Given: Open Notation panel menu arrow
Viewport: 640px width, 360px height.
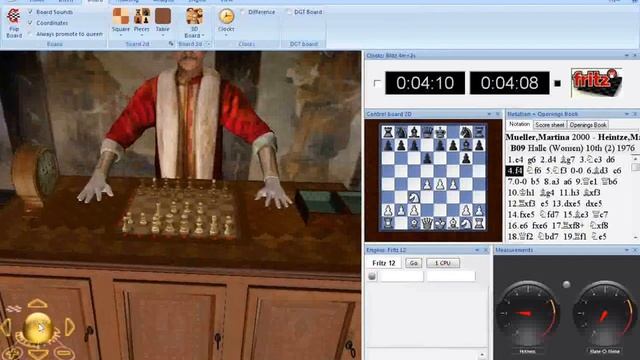Looking at the screenshot, I should coord(627,114).
